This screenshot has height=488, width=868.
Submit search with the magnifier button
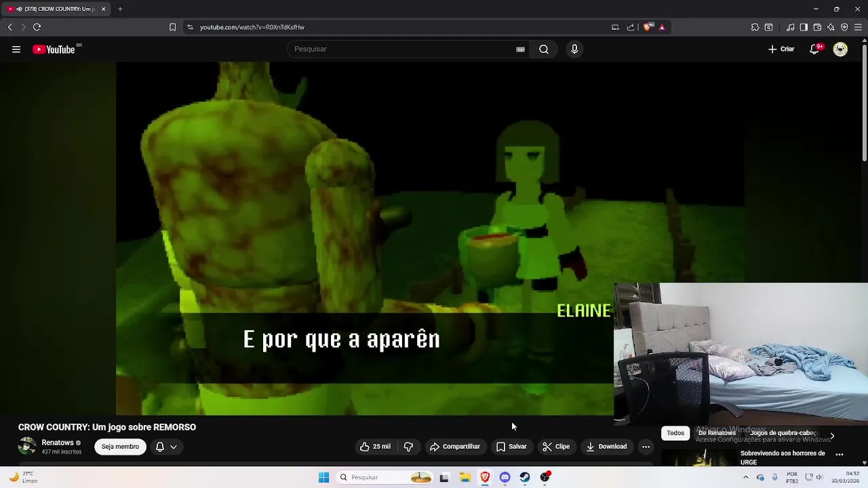pyautogui.click(x=544, y=49)
